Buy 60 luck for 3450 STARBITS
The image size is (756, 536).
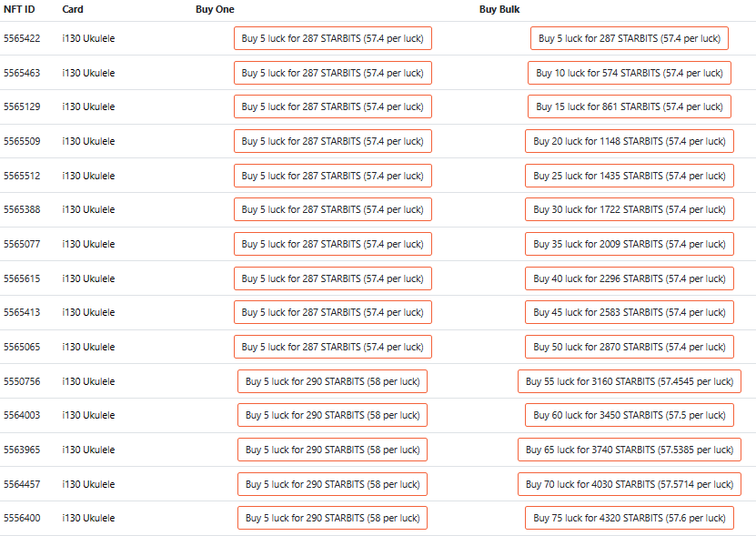629,415
